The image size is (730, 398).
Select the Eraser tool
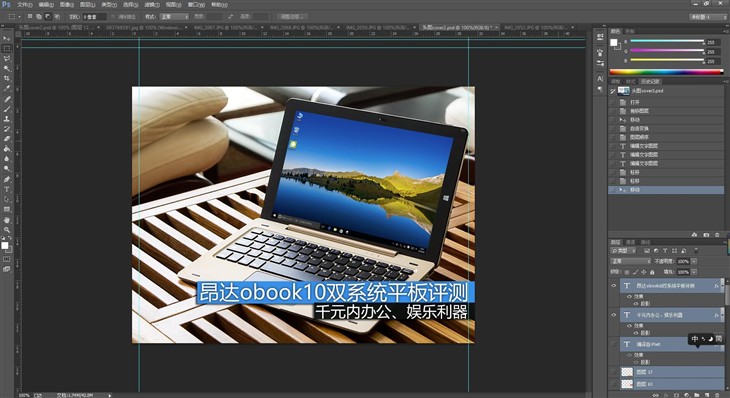point(7,139)
